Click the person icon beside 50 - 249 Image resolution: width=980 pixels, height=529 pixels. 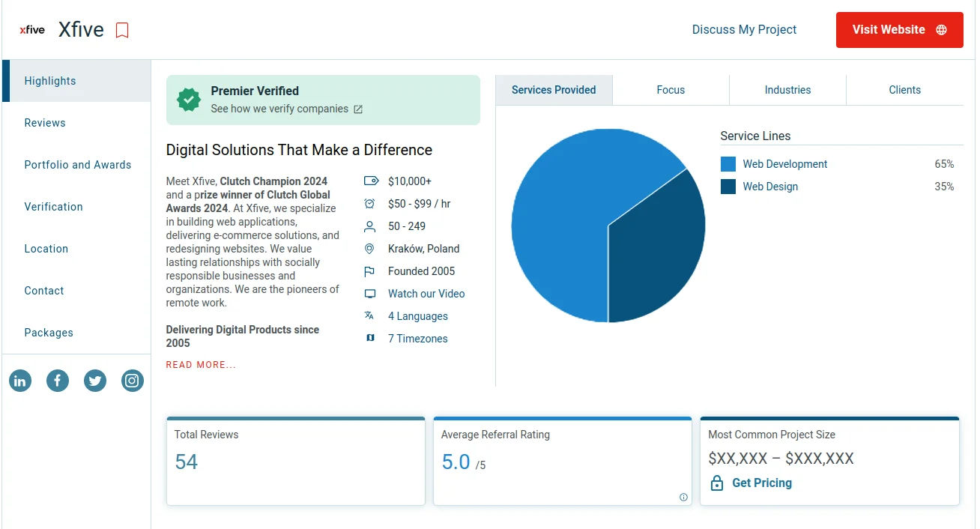point(369,226)
